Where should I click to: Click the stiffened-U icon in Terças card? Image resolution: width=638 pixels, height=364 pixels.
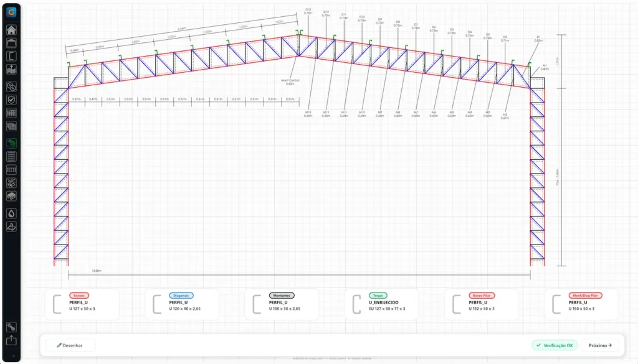pyautogui.click(x=356, y=305)
